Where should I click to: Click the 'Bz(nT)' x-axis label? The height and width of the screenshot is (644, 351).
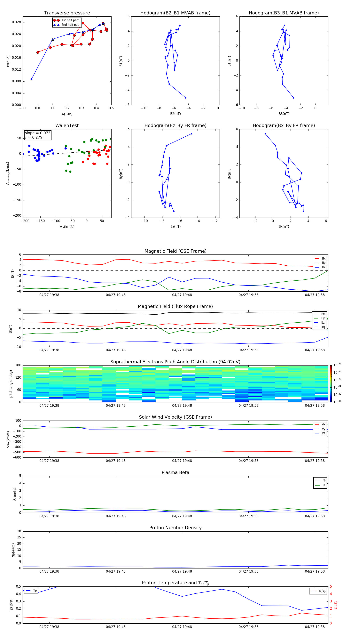tap(175, 227)
